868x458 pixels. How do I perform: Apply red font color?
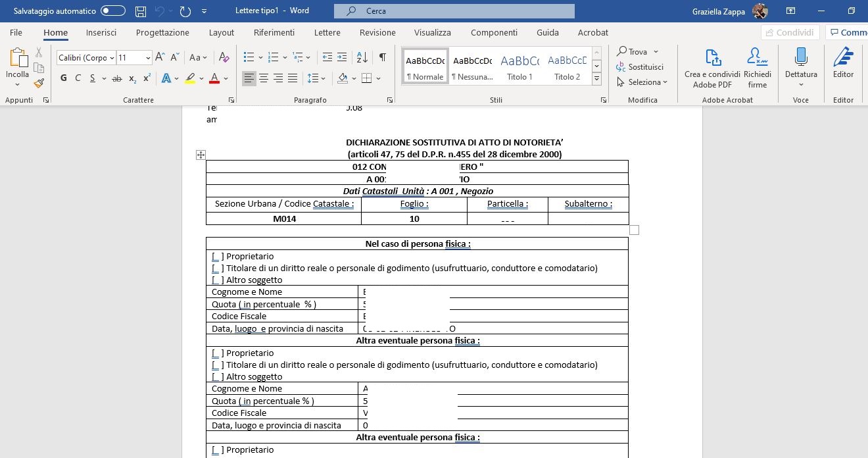pos(214,78)
